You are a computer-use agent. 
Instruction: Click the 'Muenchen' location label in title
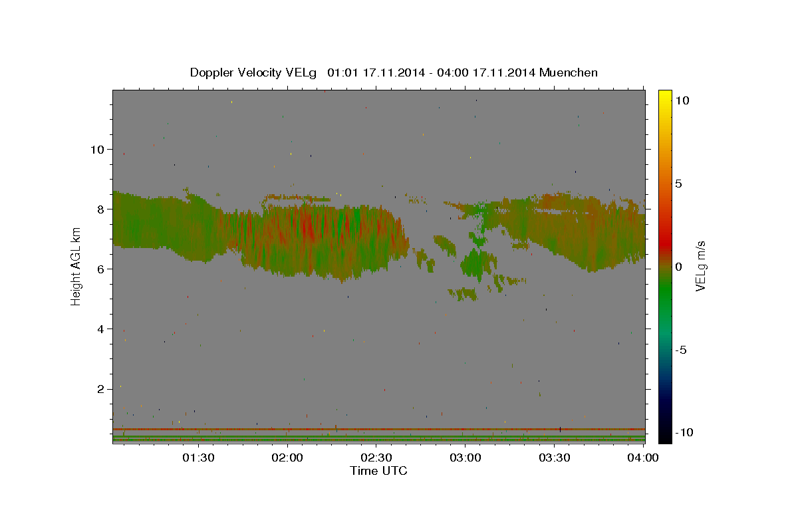click(569, 72)
